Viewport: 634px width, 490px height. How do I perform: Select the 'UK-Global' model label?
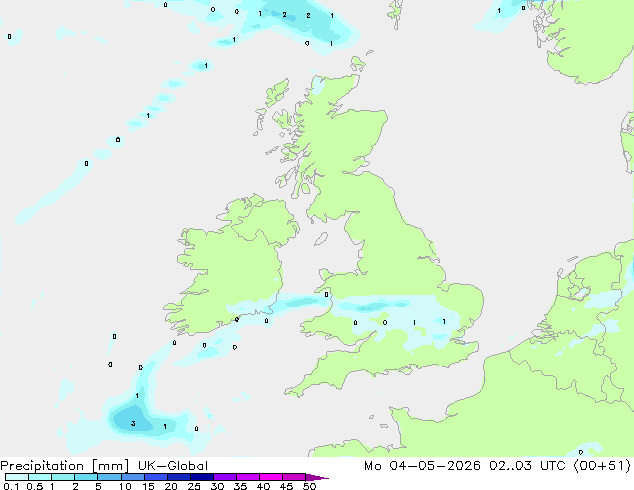[x=173, y=466]
